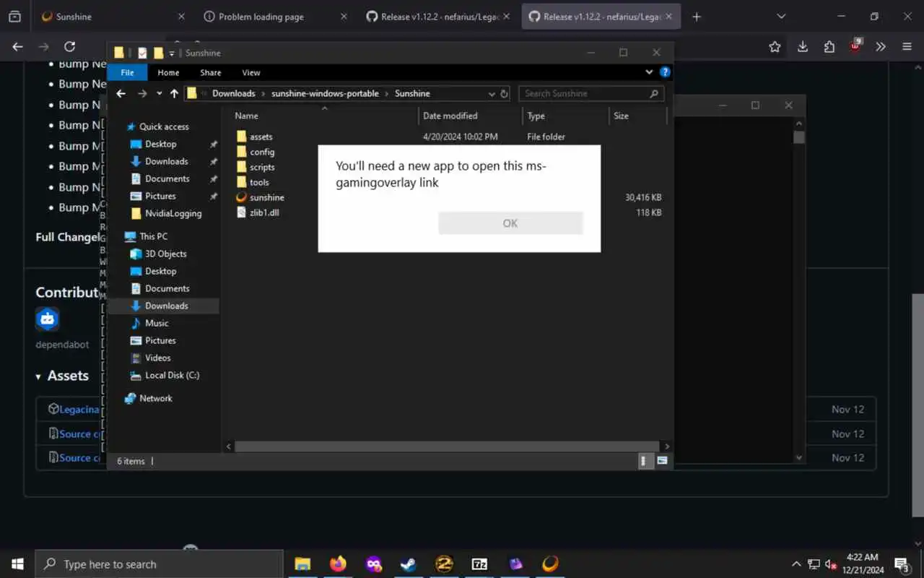Open the Share ribbon tab

coord(211,72)
